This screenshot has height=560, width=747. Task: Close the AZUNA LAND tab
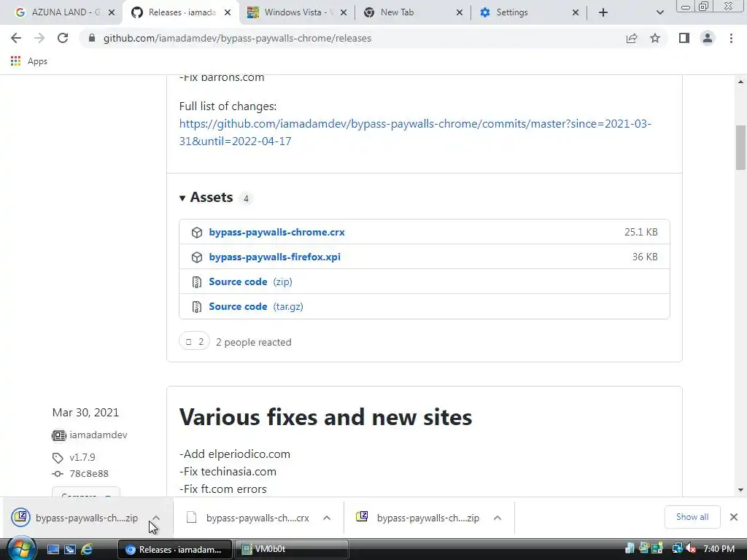tap(112, 12)
